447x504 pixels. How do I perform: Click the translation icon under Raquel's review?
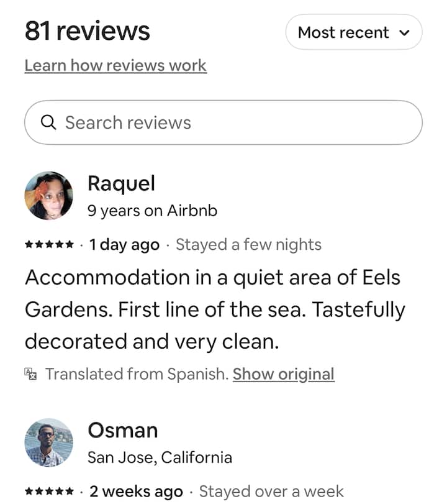(x=31, y=373)
